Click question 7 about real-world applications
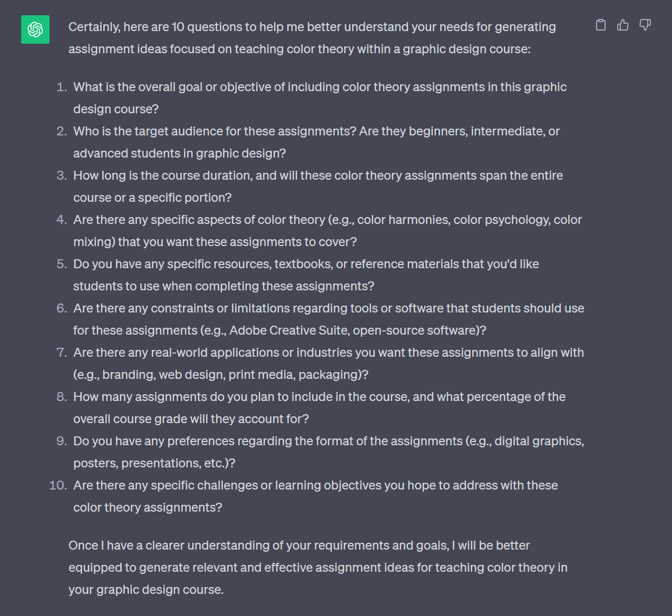This screenshot has width=672, height=616. pyautogui.click(x=328, y=363)
